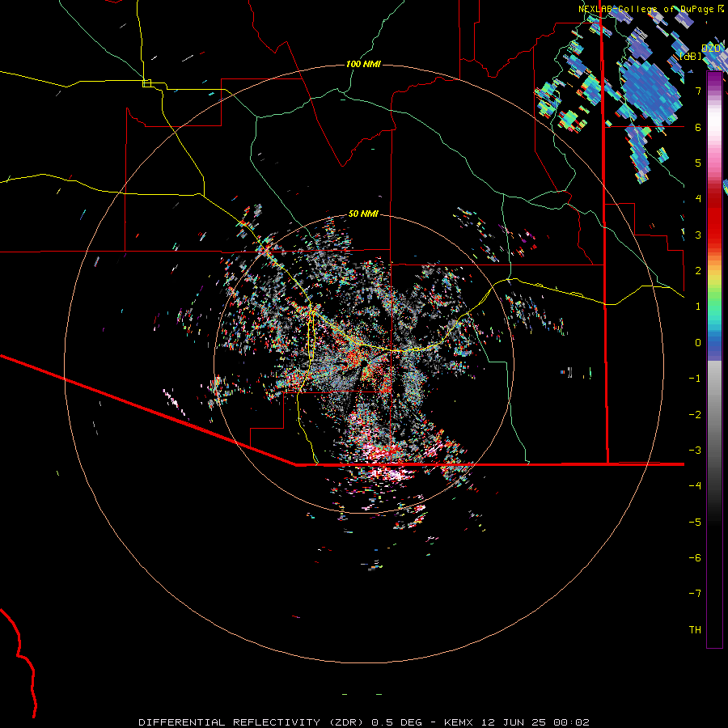The width and height of the screenshot is (728, 728).
Task: Click the "6" value on the color scale
Action: [698, 127]
